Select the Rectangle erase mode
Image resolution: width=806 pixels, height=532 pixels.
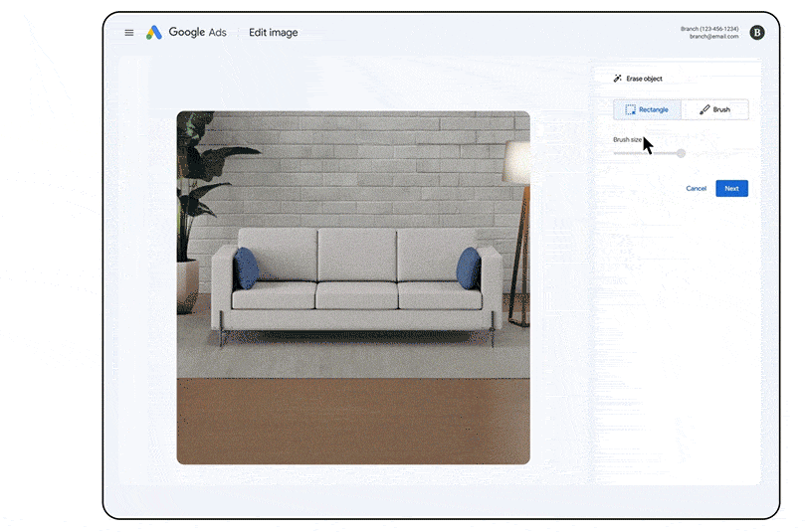click(x=647, y=109)
